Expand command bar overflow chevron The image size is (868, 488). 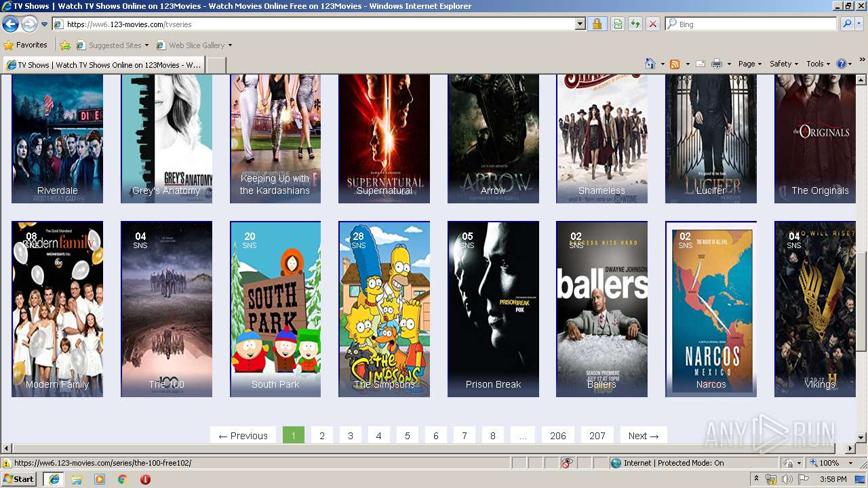coord(862,60)
